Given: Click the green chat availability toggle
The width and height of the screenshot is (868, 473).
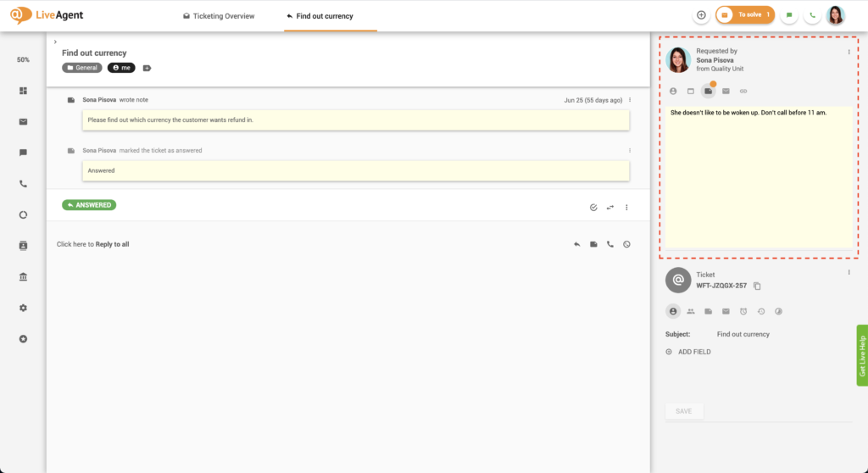Looking at the screenshot, I should tap(789, 15).
